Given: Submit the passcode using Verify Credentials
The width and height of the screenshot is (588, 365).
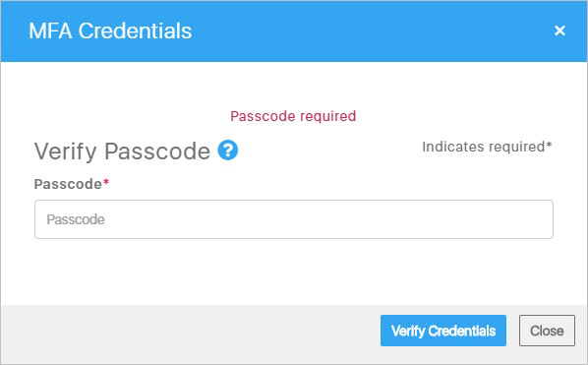Looking at the screenshot, I should [443, 331].
